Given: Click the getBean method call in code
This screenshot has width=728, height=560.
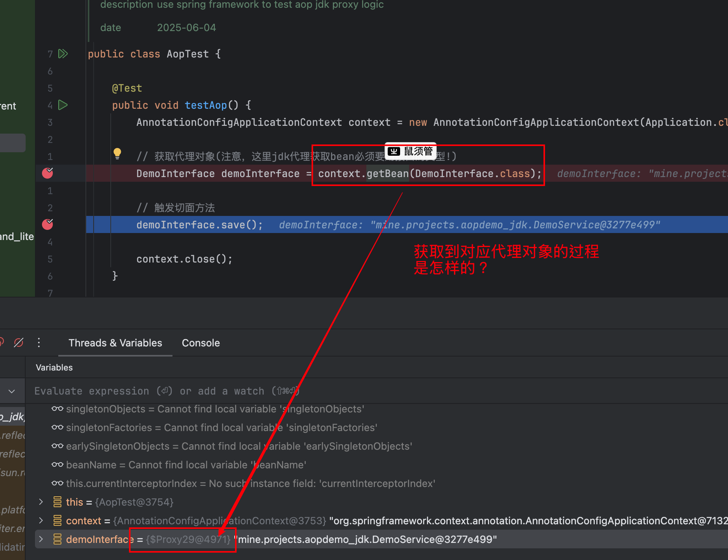Looking at the screenshot, I should coord(387,174).
